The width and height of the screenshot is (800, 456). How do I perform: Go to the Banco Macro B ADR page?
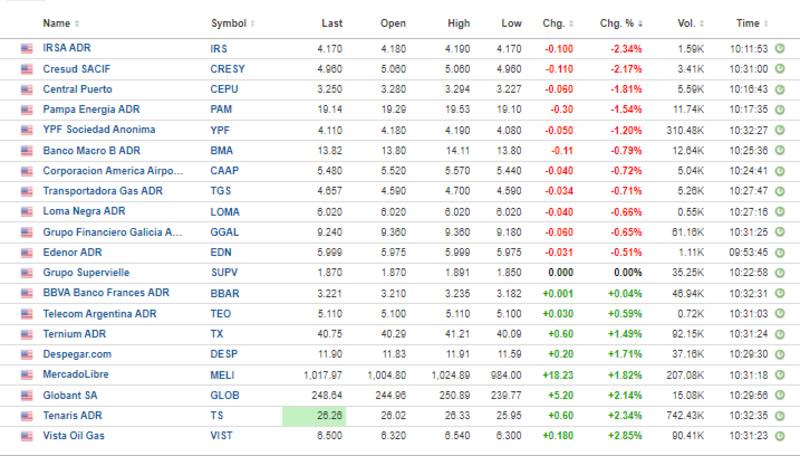91,150
